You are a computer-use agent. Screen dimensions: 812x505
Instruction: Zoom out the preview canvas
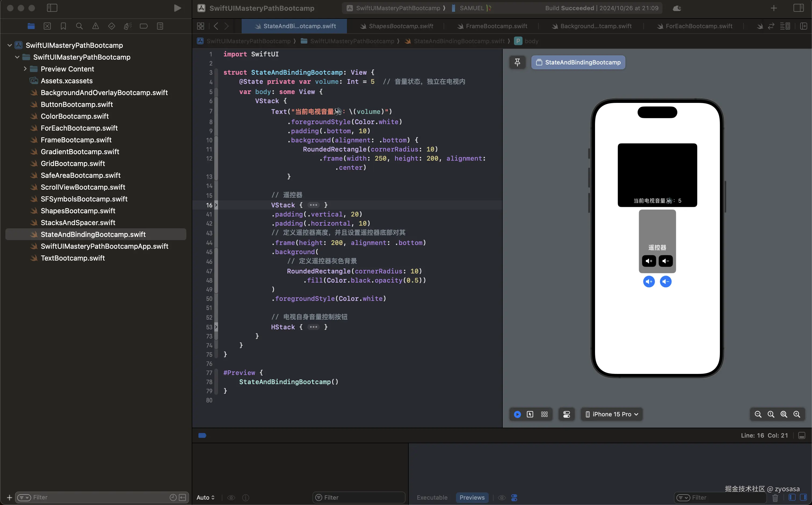758,414
